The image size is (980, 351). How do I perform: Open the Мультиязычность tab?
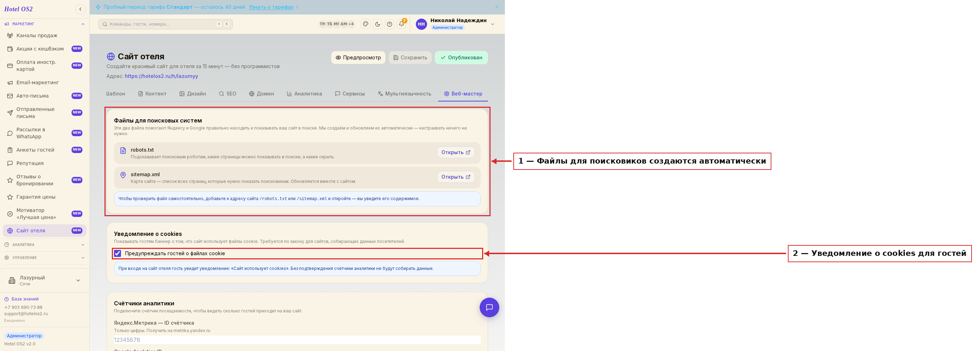click(404, 94)
